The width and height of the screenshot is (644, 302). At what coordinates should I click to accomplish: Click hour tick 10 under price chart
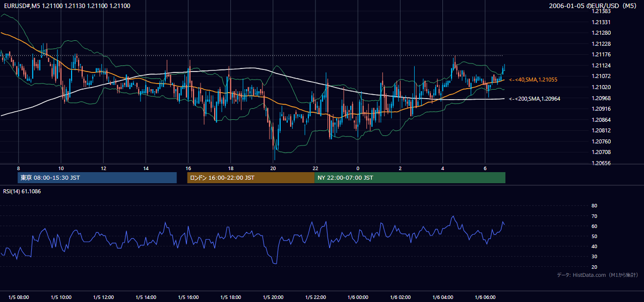pos(61,168)
